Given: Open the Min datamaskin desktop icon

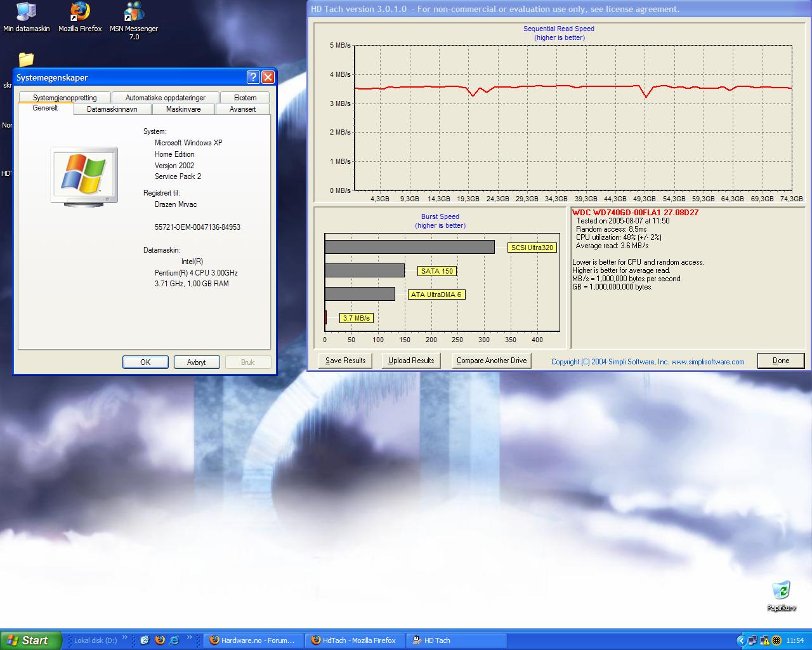Looking at the screenshot, I should pyautogui.click(x=26, y=17).
